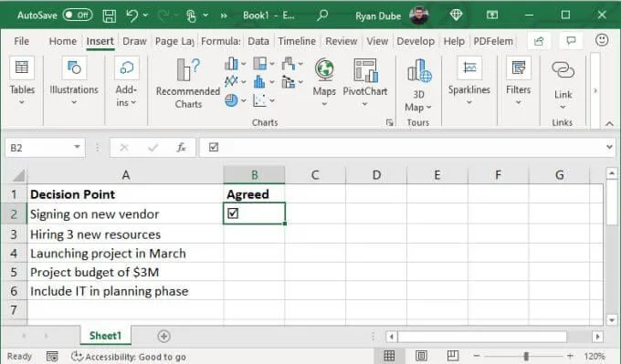Click vertical scrollbar down arrow
Screen dimensions: 621x364
(x=612, y=320)
